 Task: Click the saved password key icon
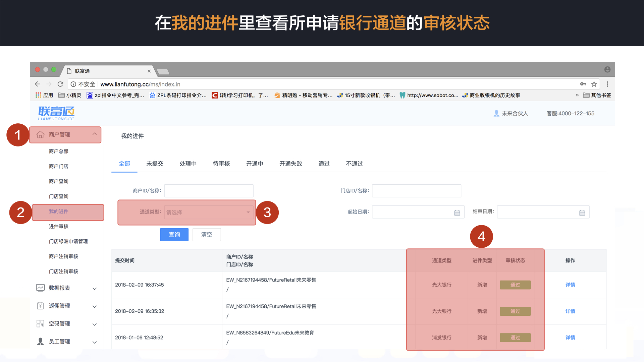(583, 84)
